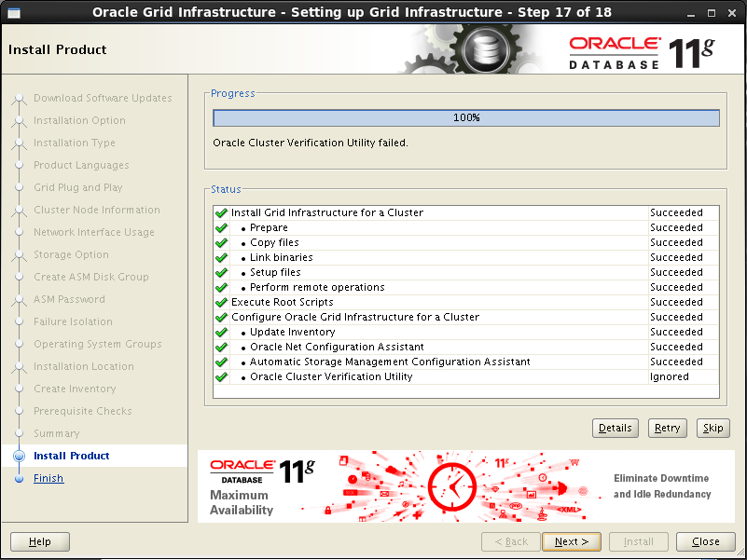The height and width of the screenshot is (560, 747).
Task: Select Automatic Storage Management Configuration Assistant text
Action: [390, 362]
